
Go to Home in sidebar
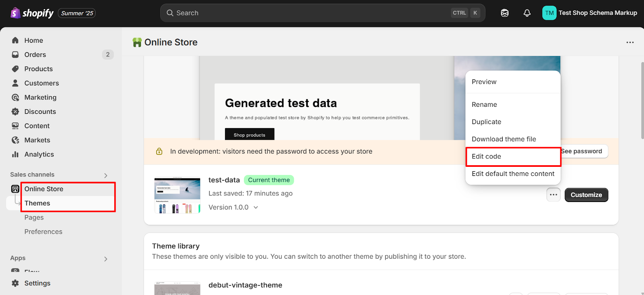coord(33,40)
